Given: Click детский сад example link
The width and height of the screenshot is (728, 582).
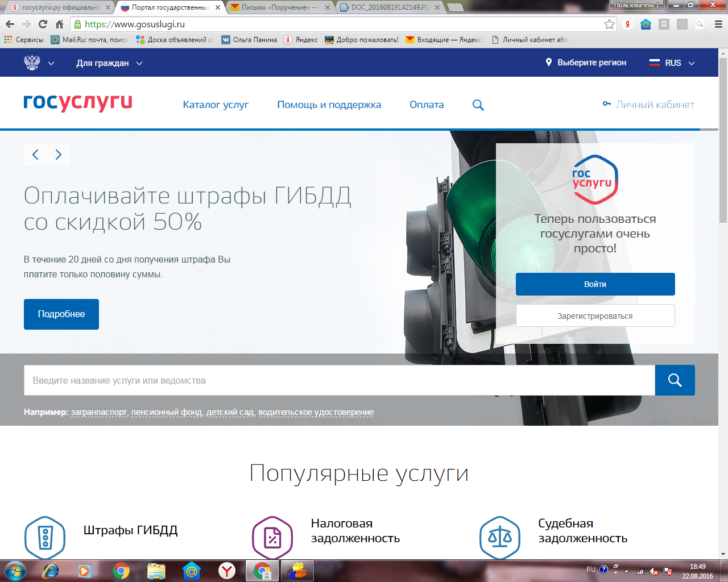Looking at the screenshot, I should click(230, 412).
